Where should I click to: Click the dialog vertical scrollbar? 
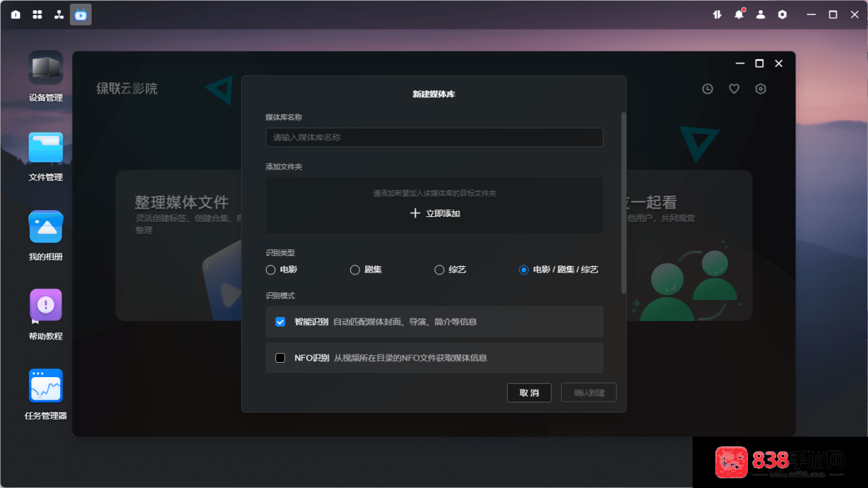(x=623, y=203)
